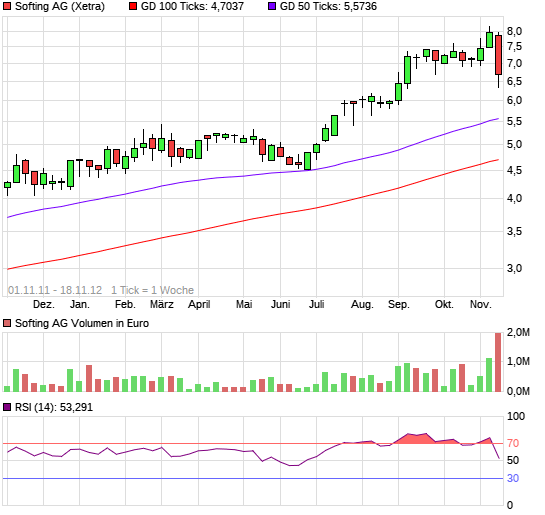This screenshot has height=515, width=545.
Task: Click the date range text 01.11.11 - 18.11.12
Action: click(x=55, y=290)
